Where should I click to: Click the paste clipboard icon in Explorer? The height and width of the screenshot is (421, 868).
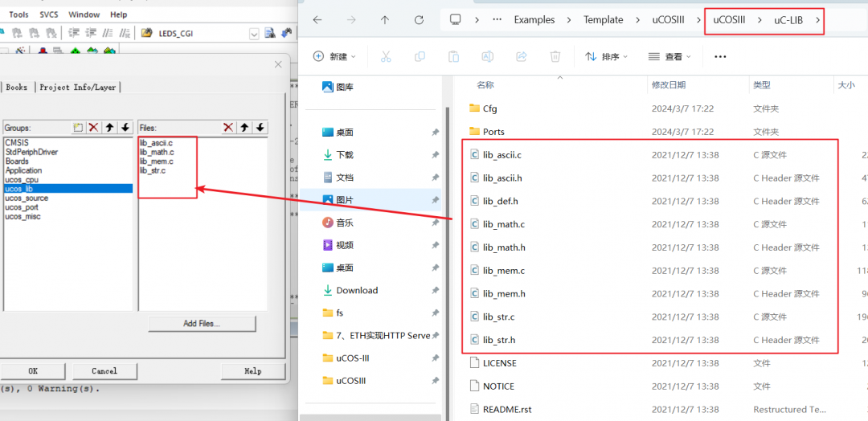pyautogui.click(x=454, y=56)
